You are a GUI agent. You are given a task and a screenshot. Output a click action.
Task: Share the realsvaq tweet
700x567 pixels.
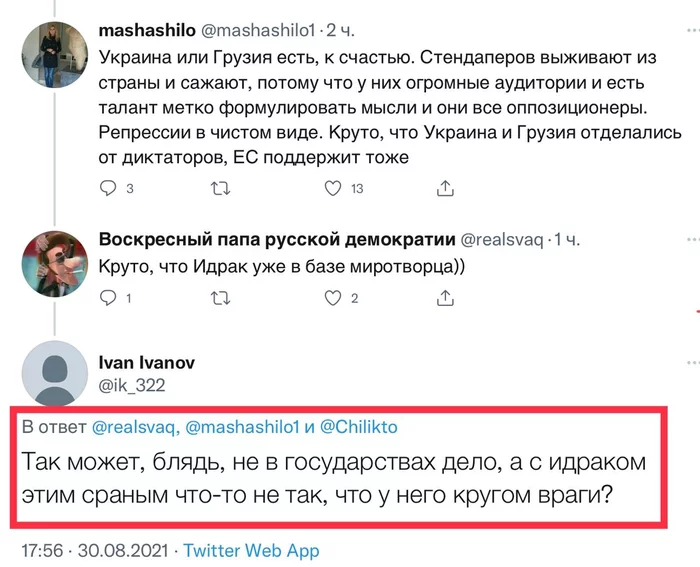(x=443, y=298)
